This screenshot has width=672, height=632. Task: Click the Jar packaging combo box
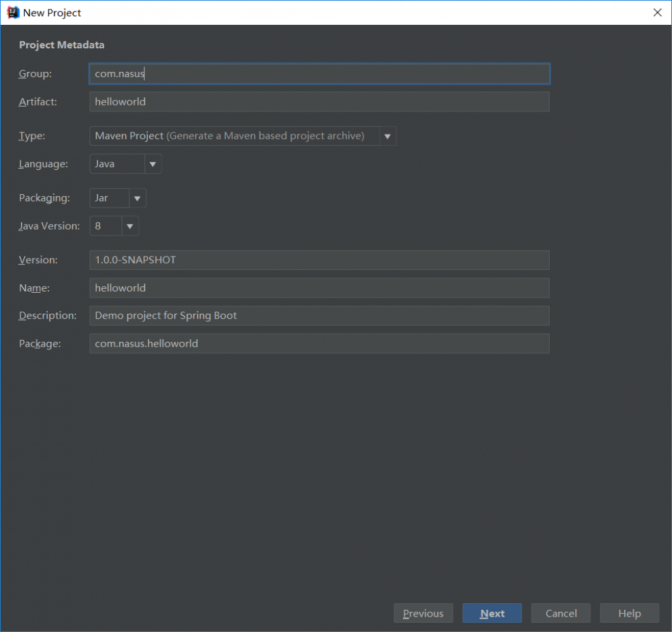point(109,198)
